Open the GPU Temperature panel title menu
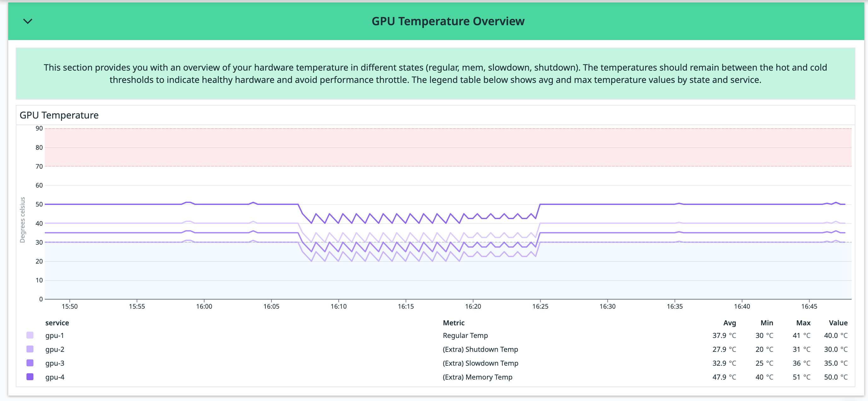The width and height of the screenshot is (868, 401). [59, 115]
